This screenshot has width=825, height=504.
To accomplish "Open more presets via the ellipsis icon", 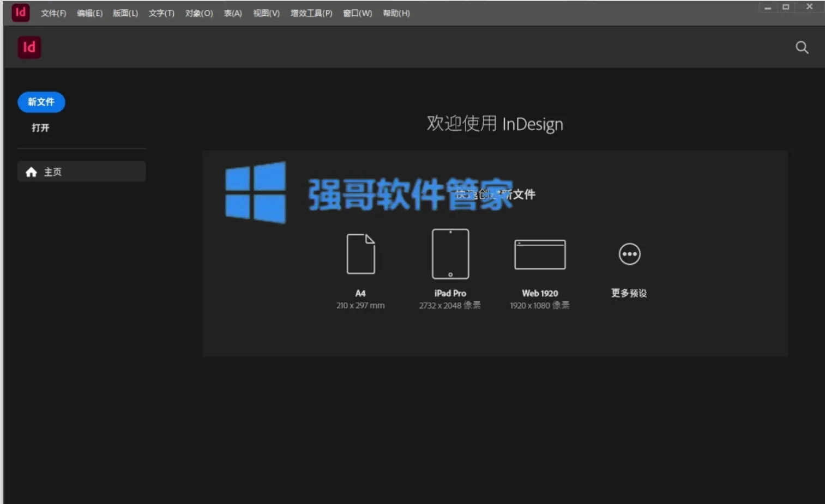I will click(629, 254).
